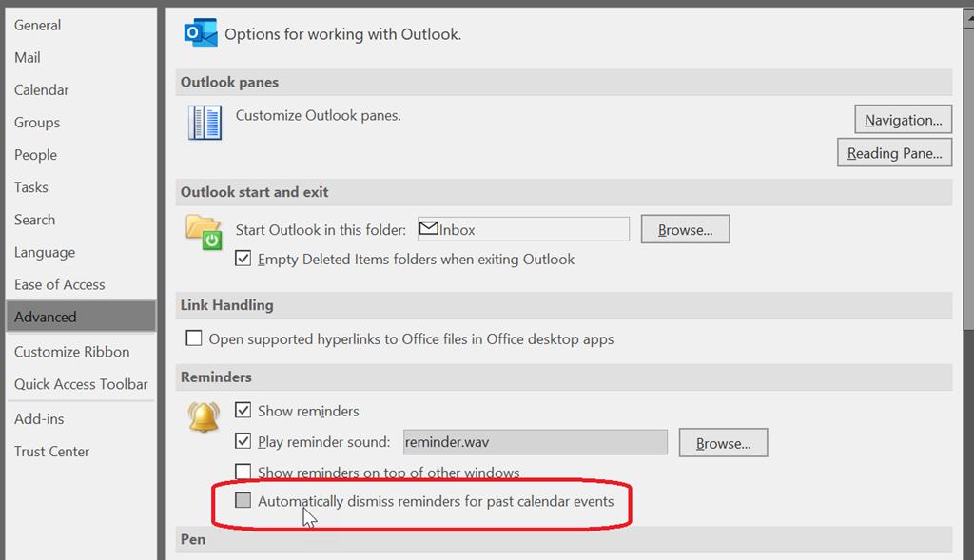Open the Navigation pane options button

(x=903, y=120)
